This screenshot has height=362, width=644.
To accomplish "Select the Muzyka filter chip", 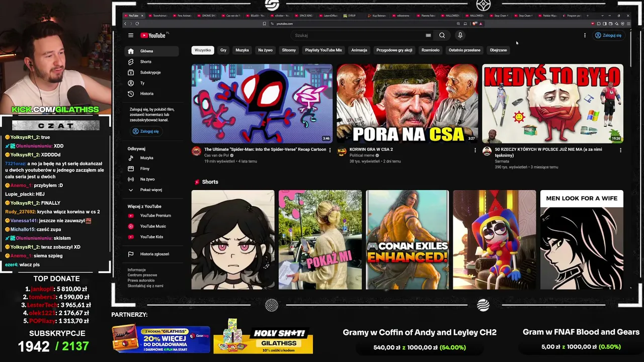I will [x=242, y=50].
